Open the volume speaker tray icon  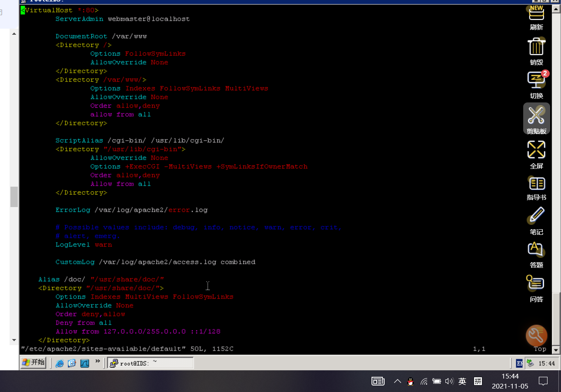(x=449, y=382)
